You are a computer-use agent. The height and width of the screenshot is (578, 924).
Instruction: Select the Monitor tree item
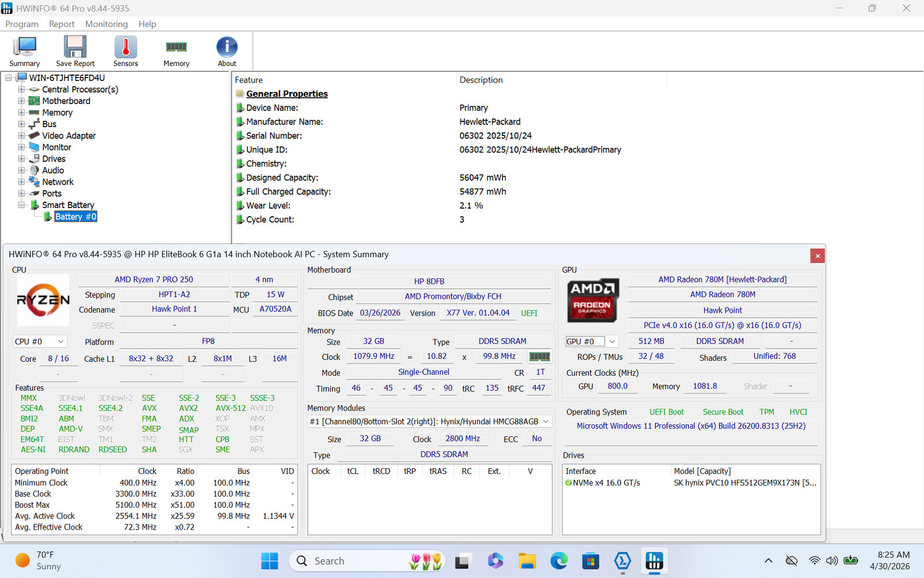tap(57, 147)
